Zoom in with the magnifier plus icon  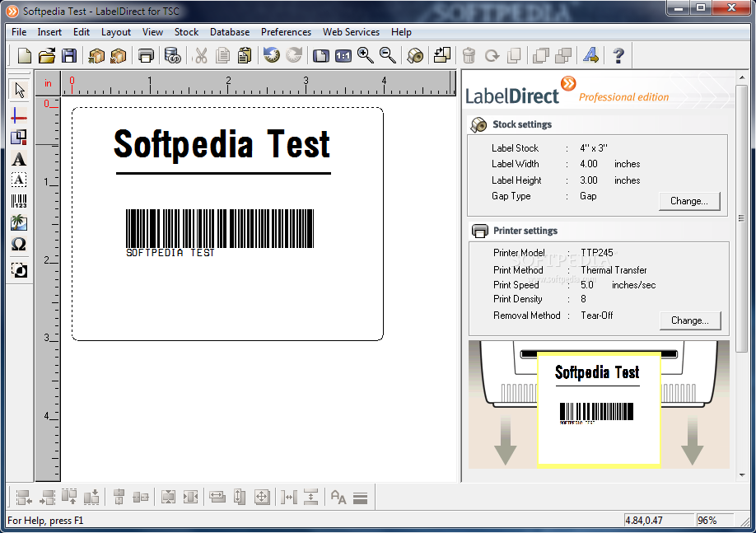click(x=366, y=55)
